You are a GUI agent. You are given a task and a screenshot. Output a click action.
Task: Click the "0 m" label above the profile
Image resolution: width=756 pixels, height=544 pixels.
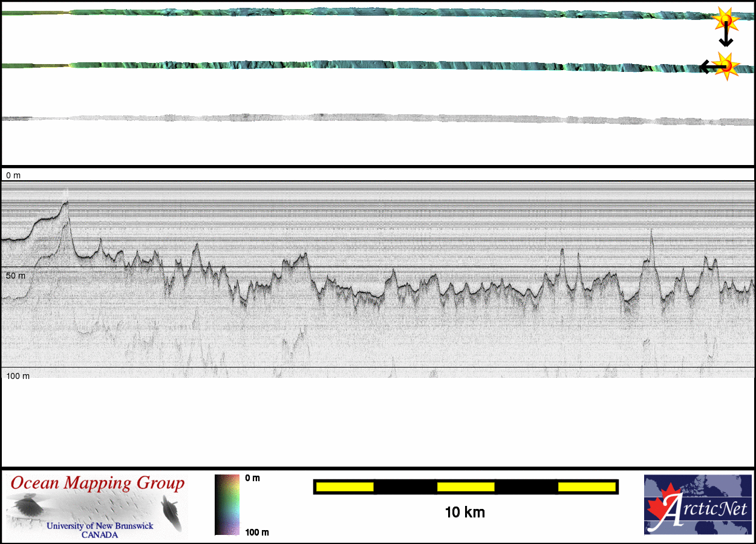[x=13, y=175]
